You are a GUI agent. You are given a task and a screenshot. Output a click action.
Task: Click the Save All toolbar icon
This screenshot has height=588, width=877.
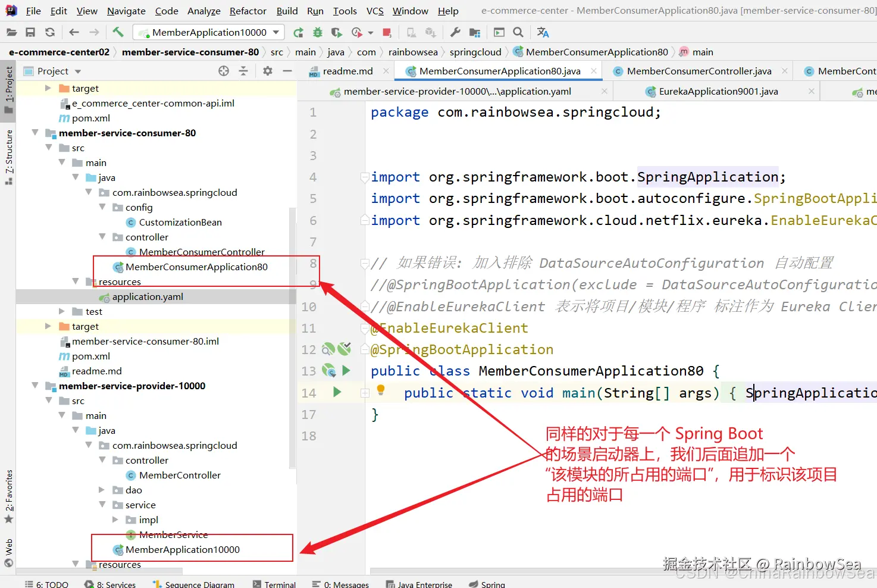(x=30, y=32)
